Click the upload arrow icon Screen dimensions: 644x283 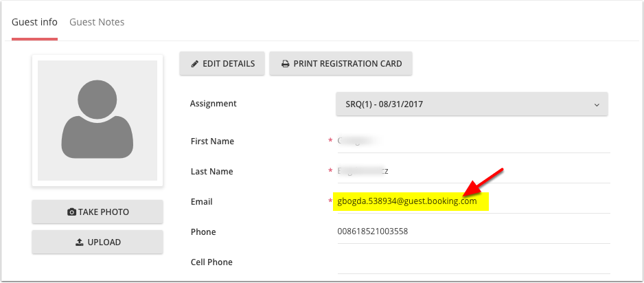click(x=79, y=242)
